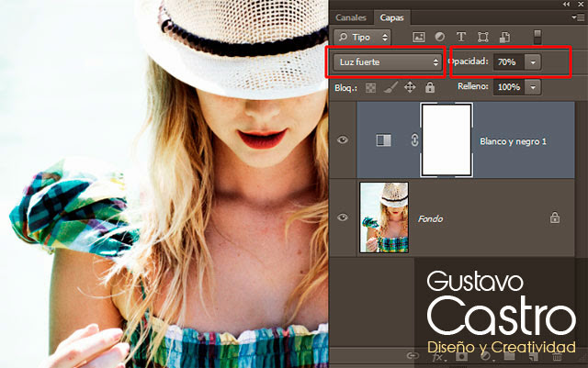Create a new layer icon
The height and width of the screenshot is (368, 588).
coord(534,356)
